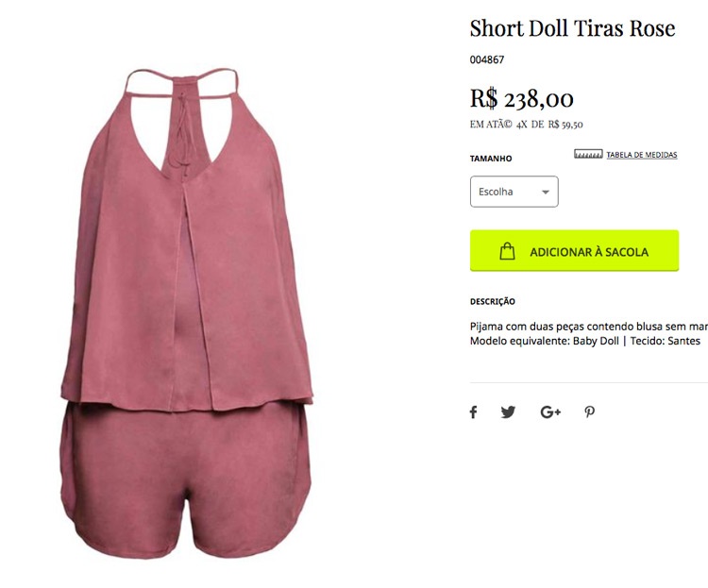Click the Descrição heading

[x=492, y=302]
